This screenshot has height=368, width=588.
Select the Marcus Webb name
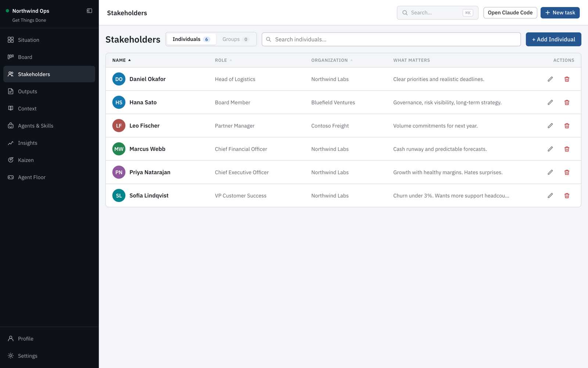point(147,149)
